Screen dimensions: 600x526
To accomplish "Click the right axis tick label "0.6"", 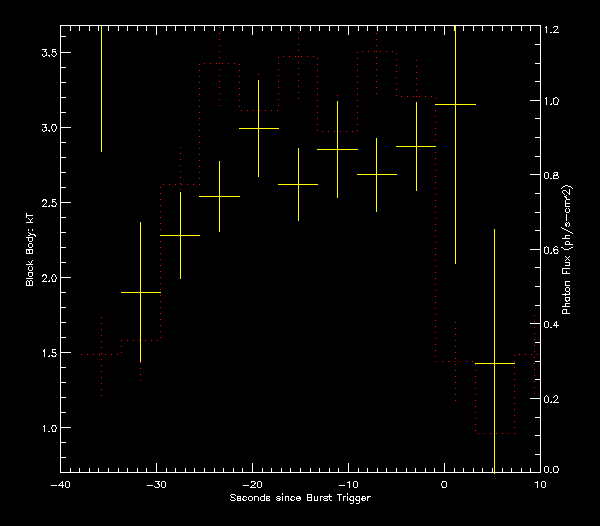I will tap(552, 251).
